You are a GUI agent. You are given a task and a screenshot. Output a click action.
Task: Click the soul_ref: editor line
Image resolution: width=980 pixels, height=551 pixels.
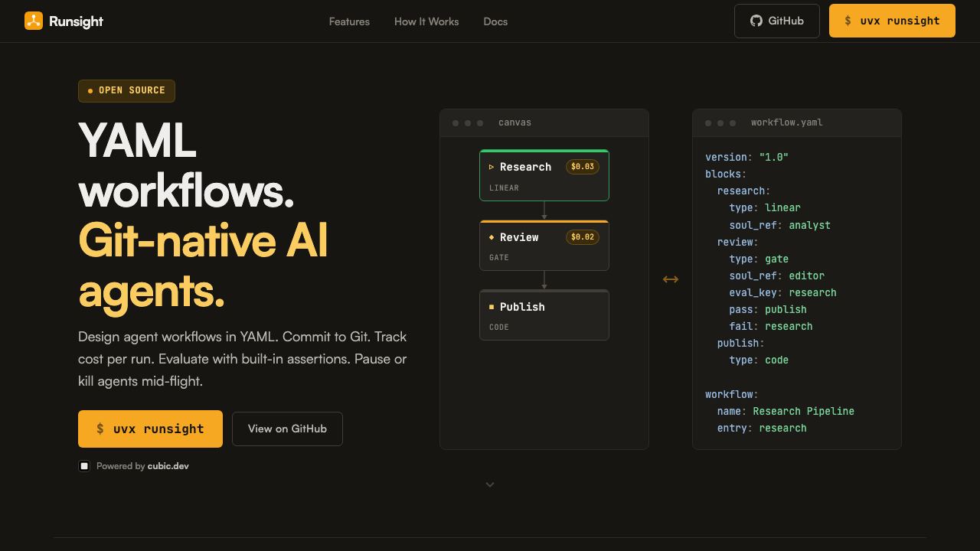(776, 275)
